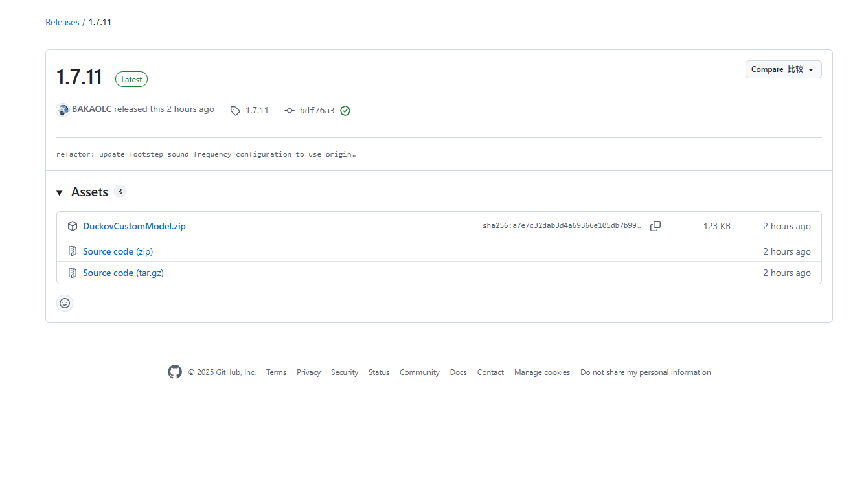This screenshot has height=504, width=866.
Task: Click the GitHub logo in footer
Action: tap(175, 372)
